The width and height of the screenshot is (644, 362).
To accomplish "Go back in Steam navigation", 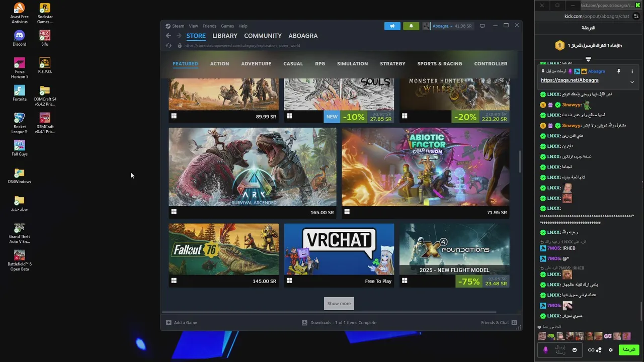I will pyautogui.click(x=169, y=36).
